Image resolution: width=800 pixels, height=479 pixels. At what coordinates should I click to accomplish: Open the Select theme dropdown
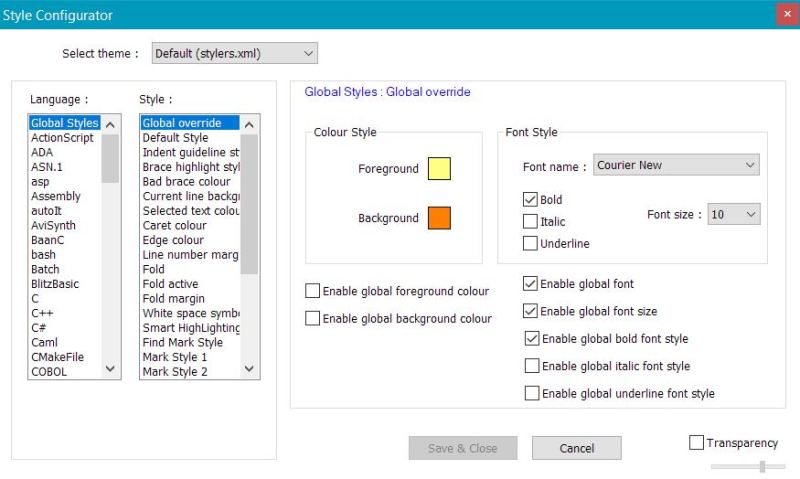click(235, 53)
